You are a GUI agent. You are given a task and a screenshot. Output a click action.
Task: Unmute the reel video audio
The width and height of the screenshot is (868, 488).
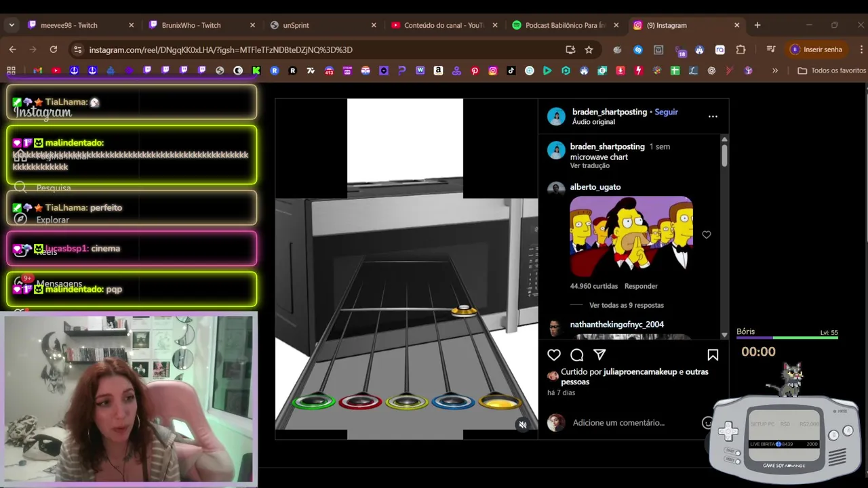tap(523, 425)
